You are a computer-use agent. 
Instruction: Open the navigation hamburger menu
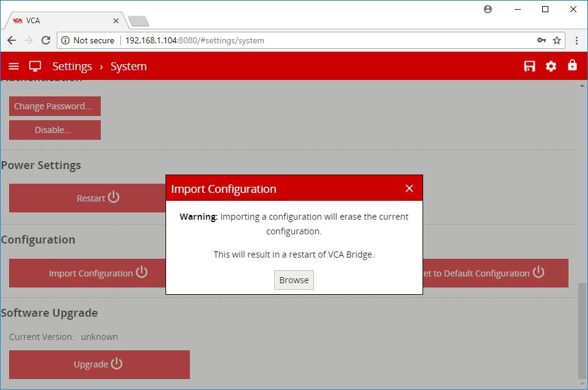tap(13, 66)
